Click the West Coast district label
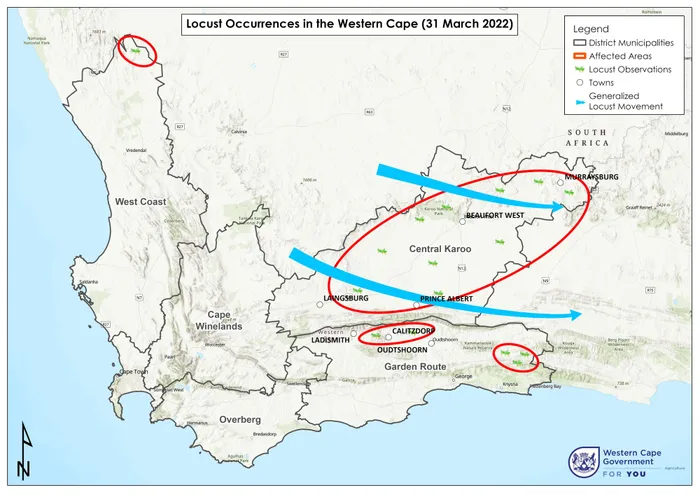The image size is (700, 495). pos(139,202)
